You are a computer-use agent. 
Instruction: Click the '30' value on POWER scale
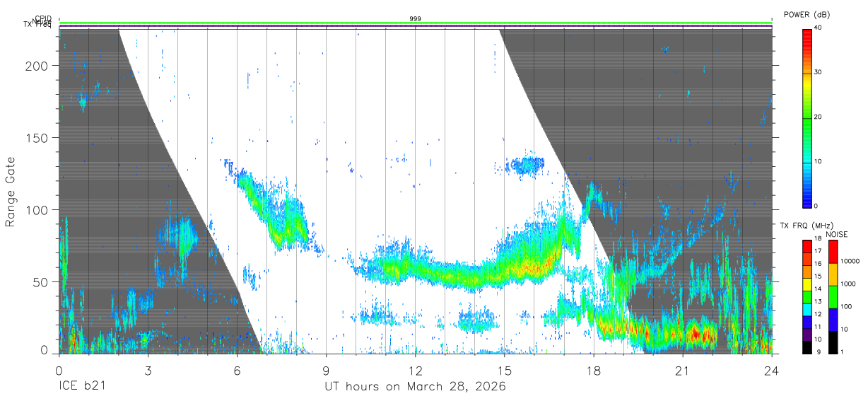(819, 73)
